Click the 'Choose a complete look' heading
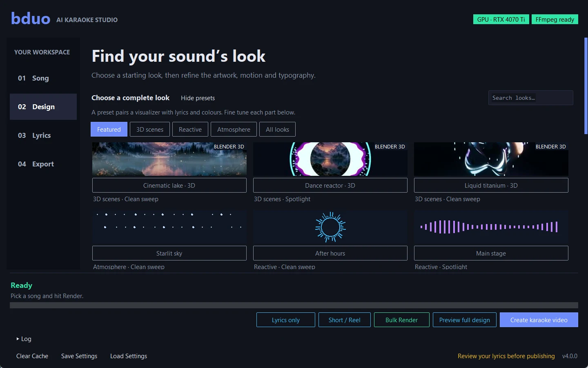Screen dimensions: 588x368 tap(130, 98)
